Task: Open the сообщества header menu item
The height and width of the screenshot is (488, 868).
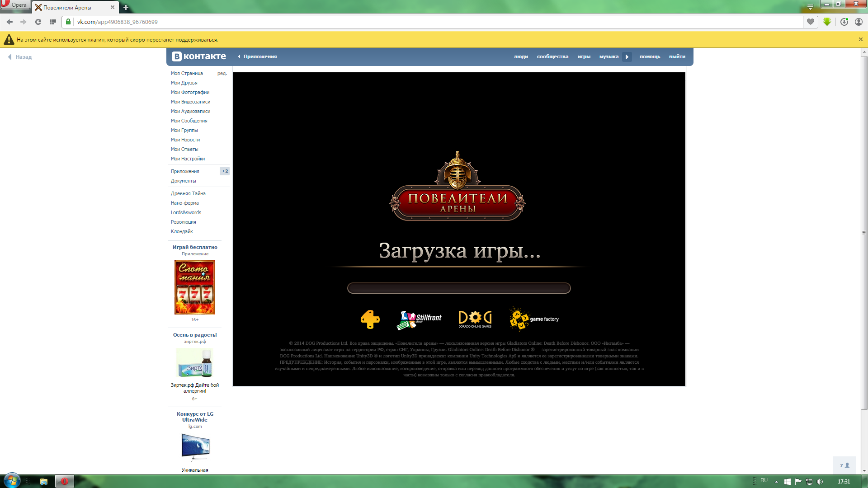Action: coord(552,56)
